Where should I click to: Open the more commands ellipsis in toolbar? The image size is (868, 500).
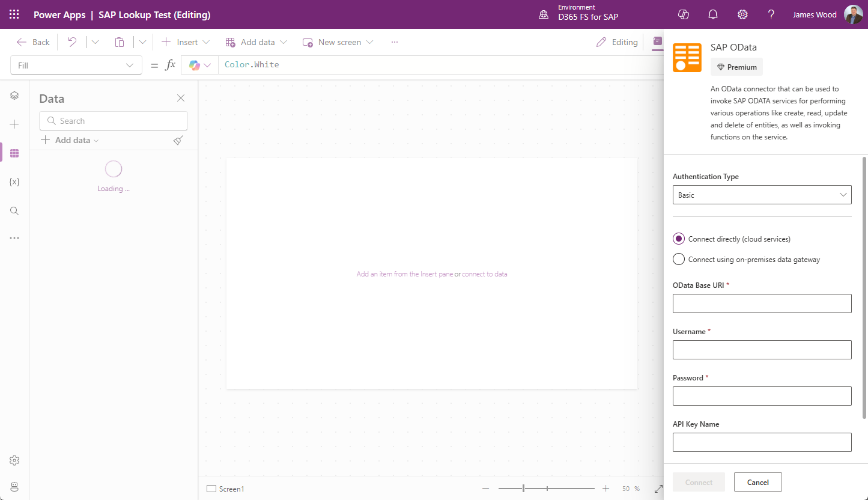coord(394,42)
